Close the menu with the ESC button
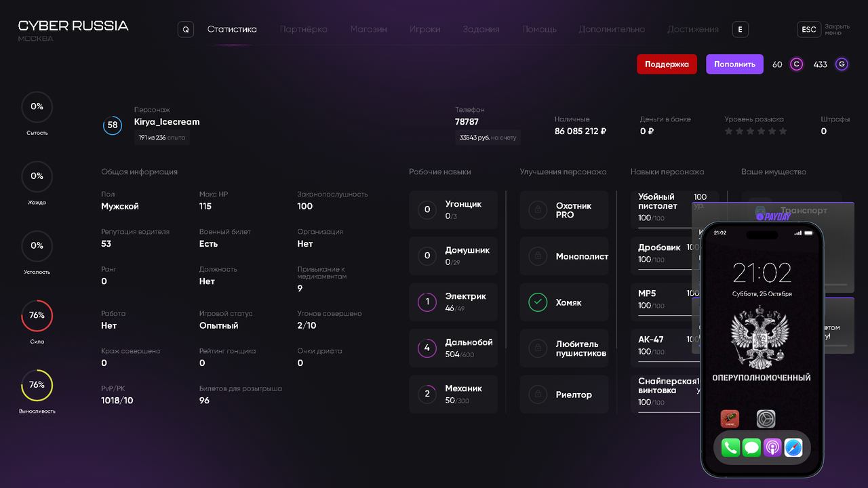868x488 pixels. tap(809, 30)
